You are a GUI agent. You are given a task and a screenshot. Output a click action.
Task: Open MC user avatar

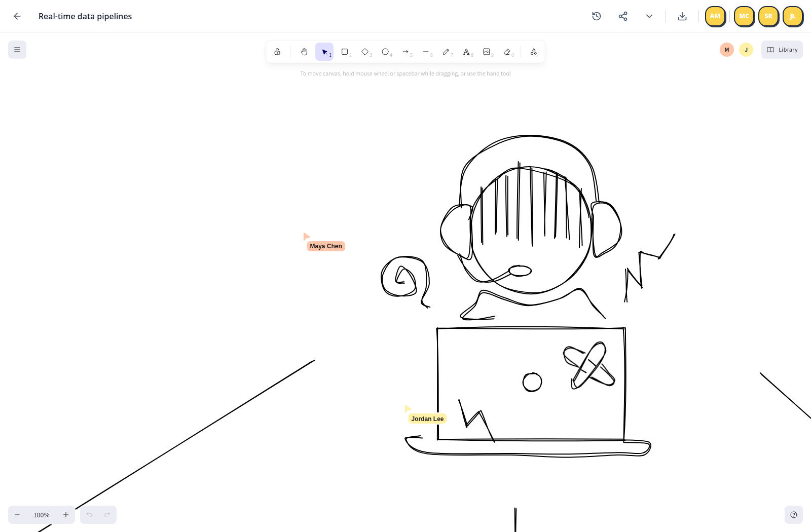(744, 16)
